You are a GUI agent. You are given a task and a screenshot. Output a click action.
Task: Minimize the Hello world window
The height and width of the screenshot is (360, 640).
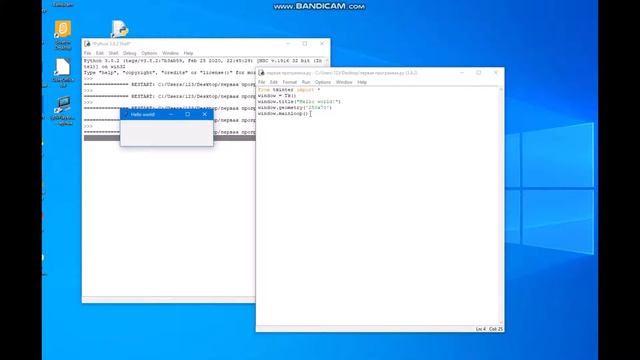point(171,114)
